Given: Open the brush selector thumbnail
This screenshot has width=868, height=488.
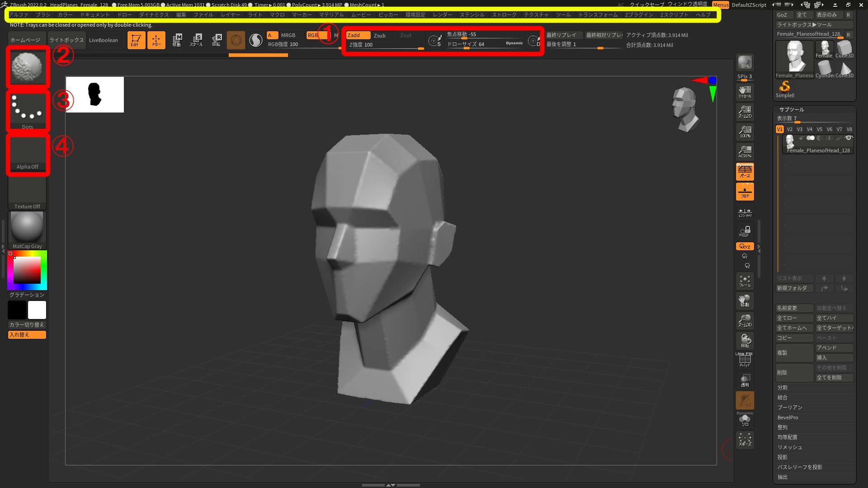Looking at the screenshot, I should [x=27, y=67].
